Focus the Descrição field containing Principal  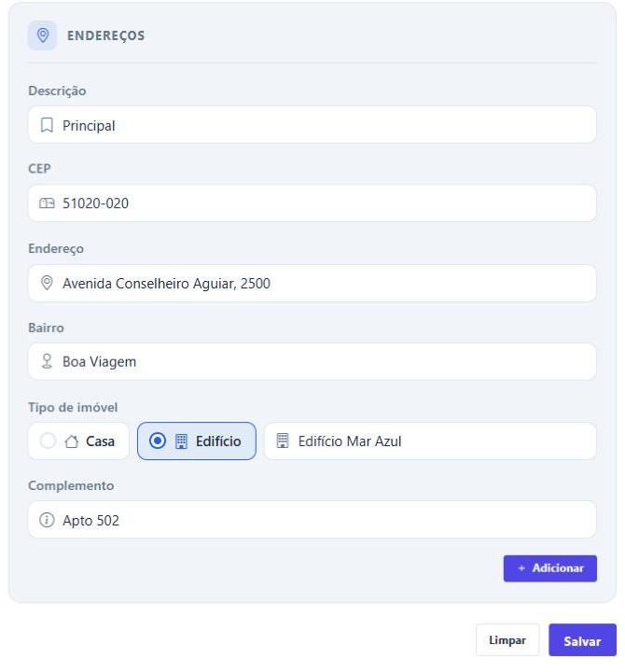[x=312, y=125]
